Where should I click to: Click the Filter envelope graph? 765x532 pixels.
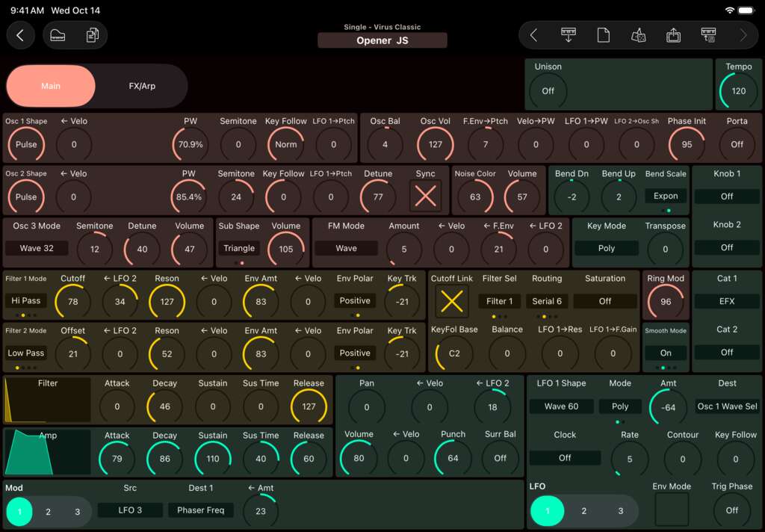click(x=47, y=399)
